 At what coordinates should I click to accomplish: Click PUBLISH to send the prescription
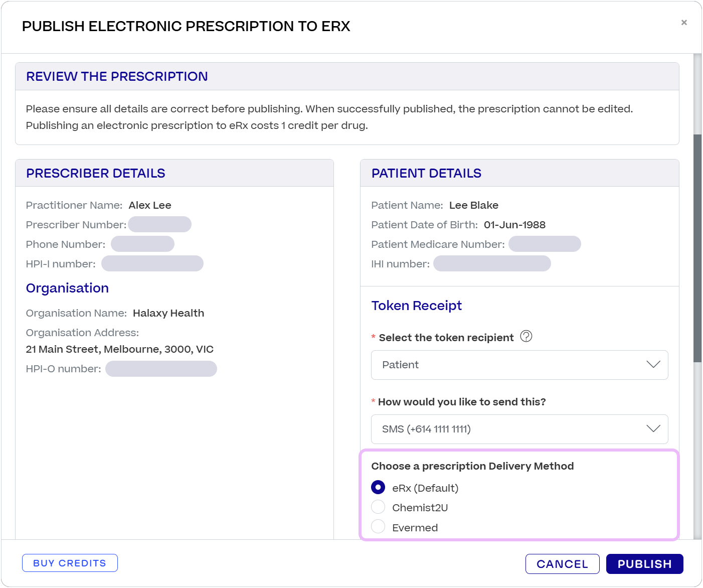click(644, 563)
